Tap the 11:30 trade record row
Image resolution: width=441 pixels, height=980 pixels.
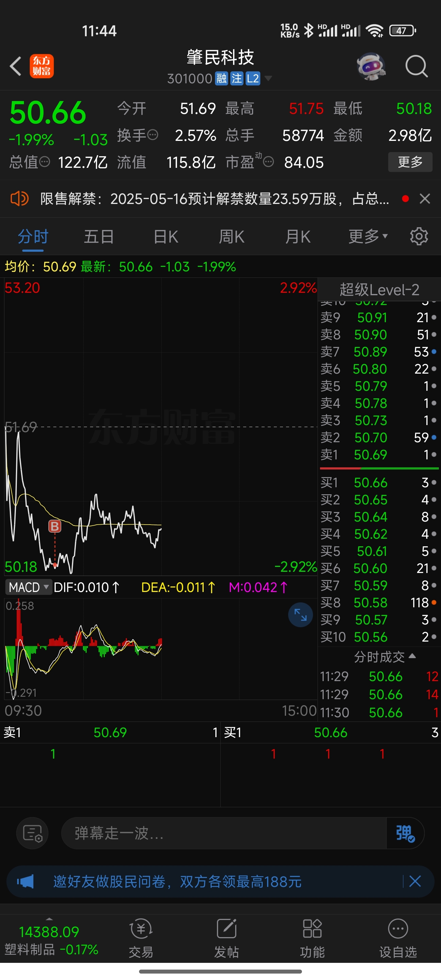tap(379, 713)
